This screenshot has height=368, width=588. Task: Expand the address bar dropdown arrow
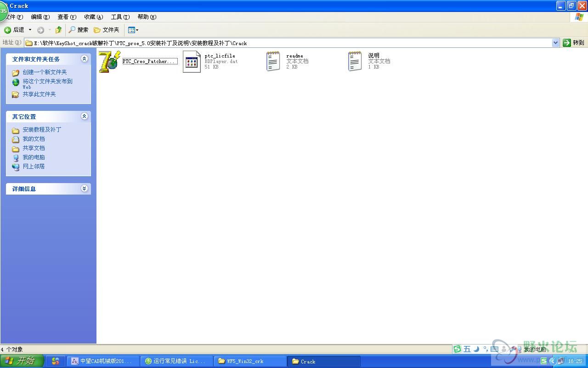coord(556,43)
